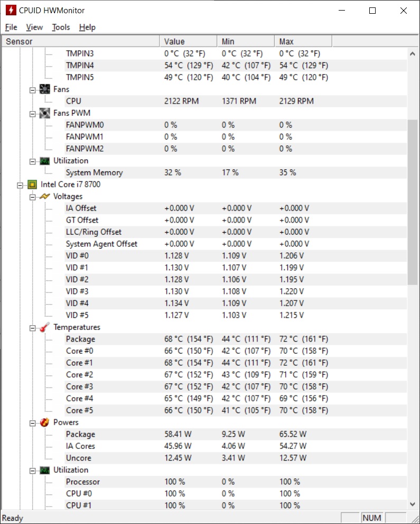
Task: Click the Fans PWM fan icon
Action: (45, 113)
